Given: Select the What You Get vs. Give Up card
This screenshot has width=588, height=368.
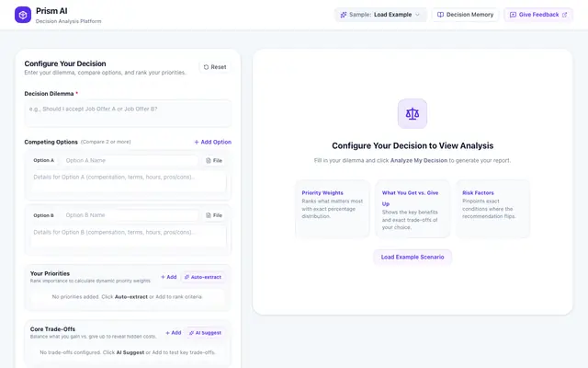Looking at the screenshot, I should coord(413,209).
